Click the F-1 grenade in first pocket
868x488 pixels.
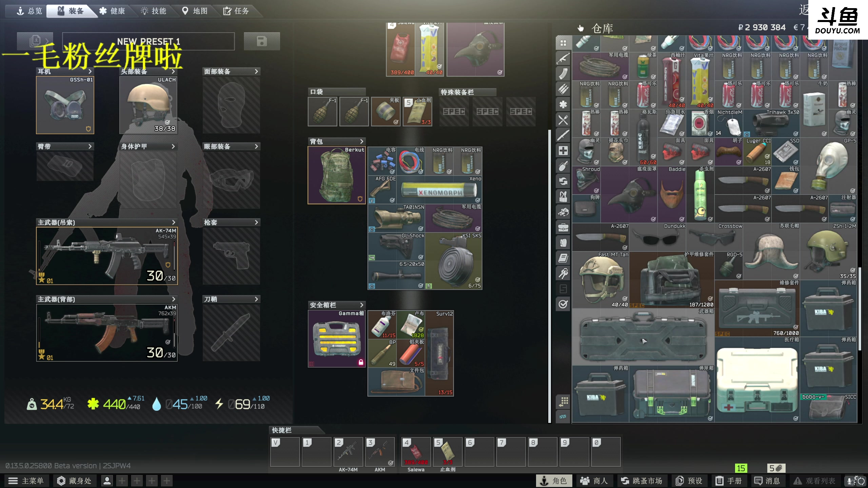[x=322, y=111]
